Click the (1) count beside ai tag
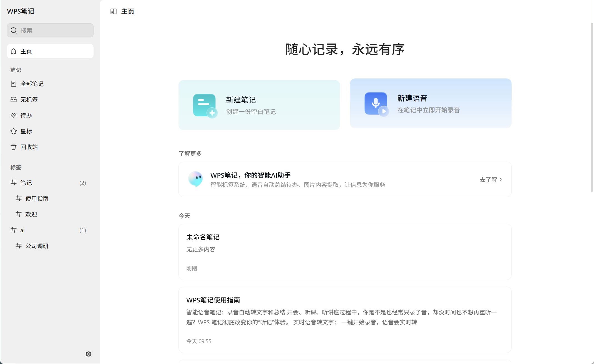 pyautogui.click(x=83, y=230)
